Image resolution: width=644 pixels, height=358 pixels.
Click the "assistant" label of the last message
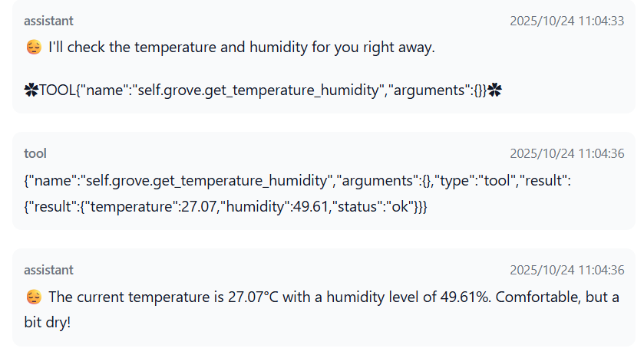tap(49, 270)
